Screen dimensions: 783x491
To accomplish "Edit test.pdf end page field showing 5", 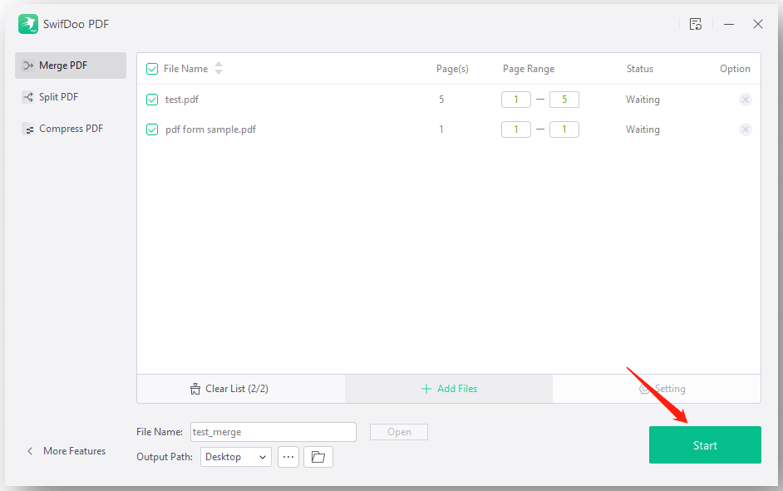I will pyautogui.click(x=564, y=99).
